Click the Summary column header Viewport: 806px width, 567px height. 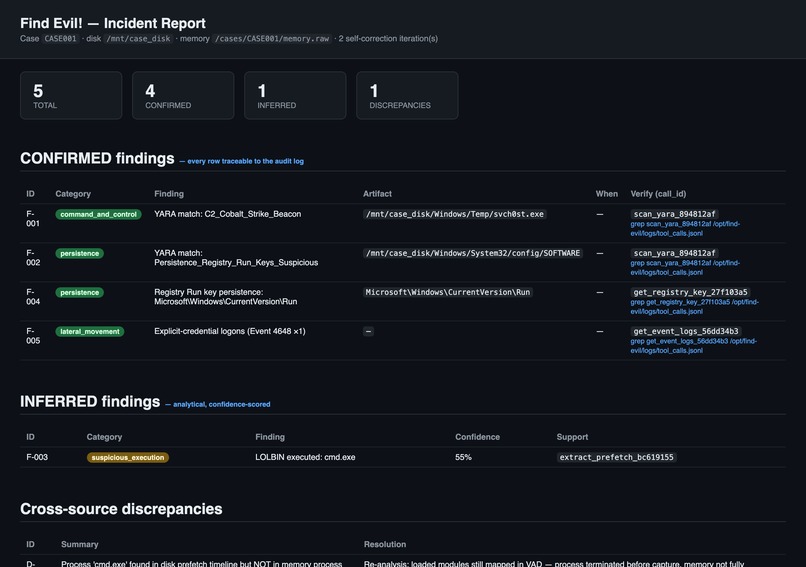click(x=80, y=544)
